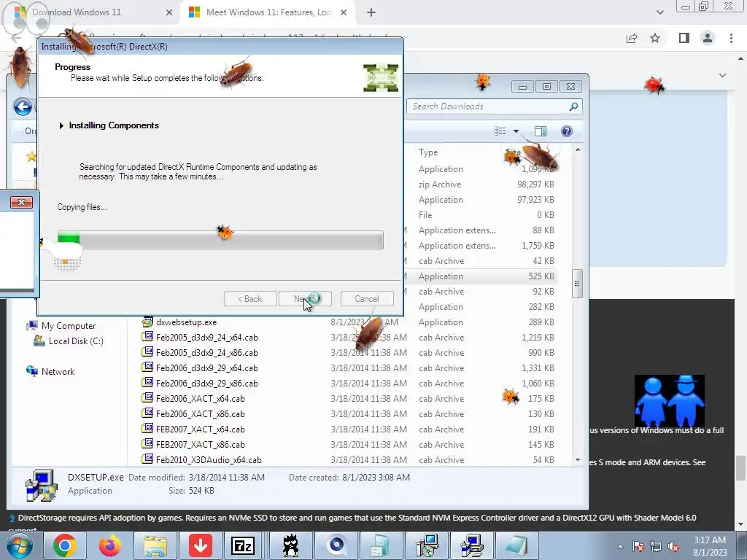Open File Explorer taskbar icon

pyautogui.click(x=155, y=545)
